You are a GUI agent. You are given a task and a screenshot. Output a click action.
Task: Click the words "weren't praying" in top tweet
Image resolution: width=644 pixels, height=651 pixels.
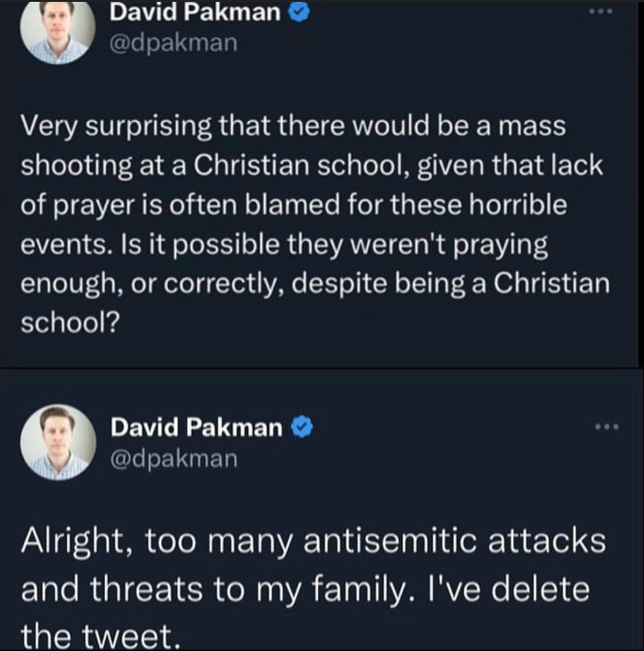point(449,245)
